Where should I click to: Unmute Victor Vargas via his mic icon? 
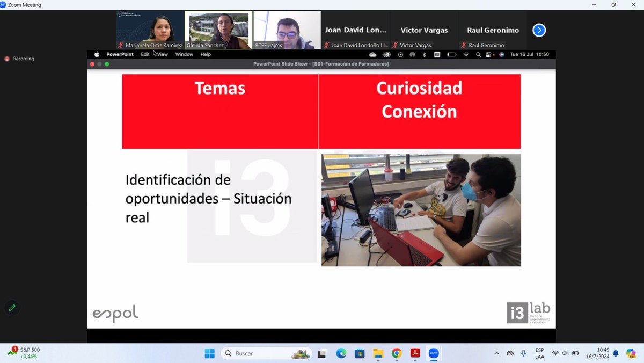[x=397, y=45]
